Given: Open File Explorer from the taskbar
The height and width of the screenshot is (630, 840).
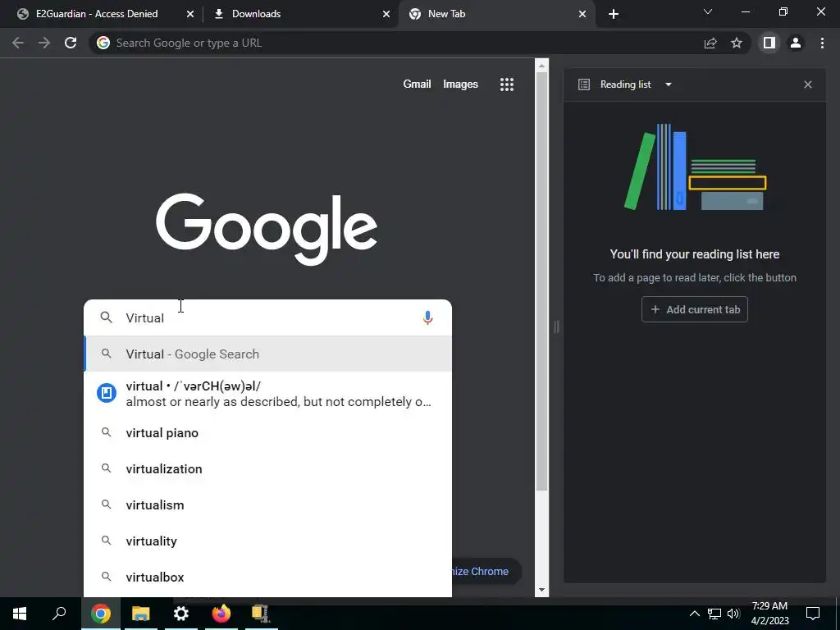Looking at the screenshot, I should click(141, 614).
